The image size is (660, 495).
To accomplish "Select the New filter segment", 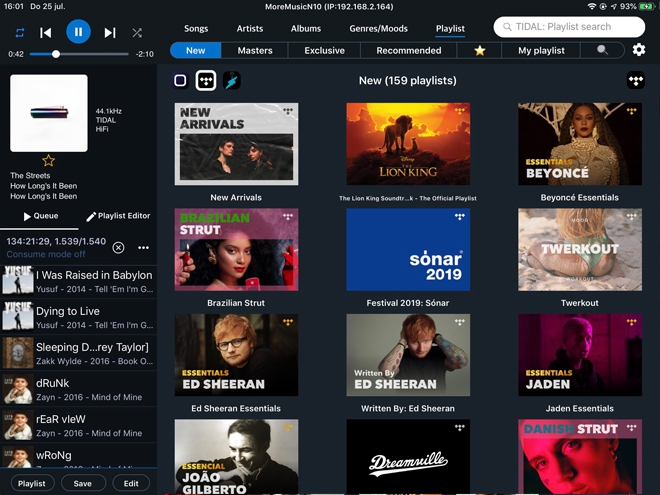I will (196, 51).
